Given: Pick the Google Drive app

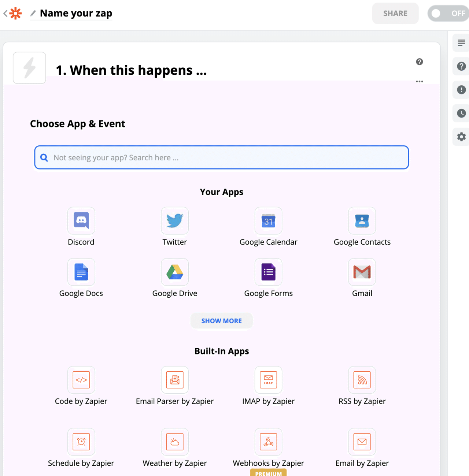Looking at the screenshot, I should coord(175,278).
